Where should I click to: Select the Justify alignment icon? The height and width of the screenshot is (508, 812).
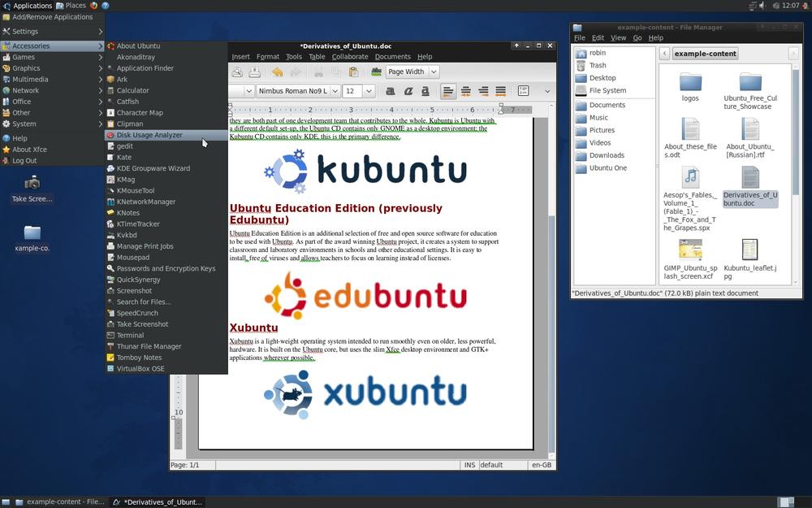[499, 91]
